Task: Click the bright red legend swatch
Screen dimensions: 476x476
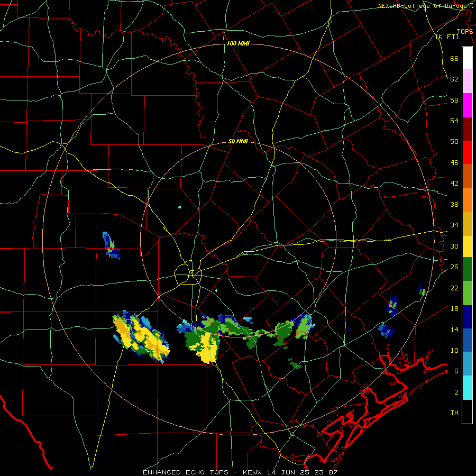Action: pyautogui.click(x=467, y=152)
